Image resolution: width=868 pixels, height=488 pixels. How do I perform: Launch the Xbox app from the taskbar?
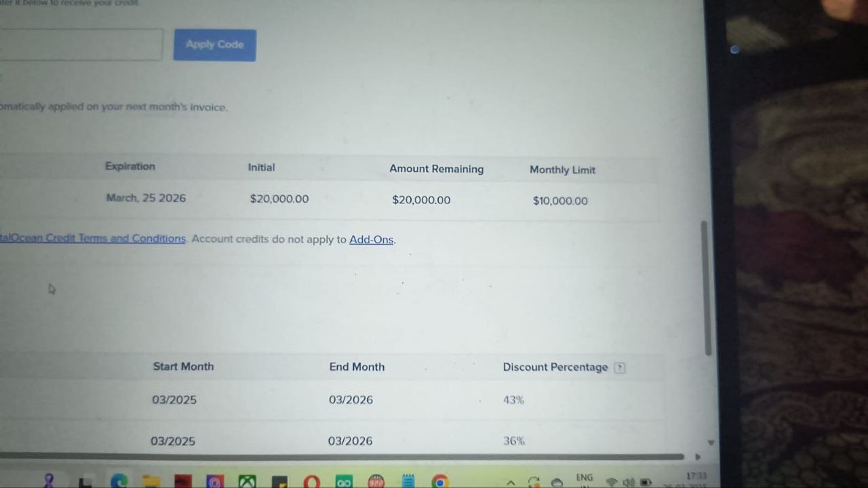coord(247,482)
